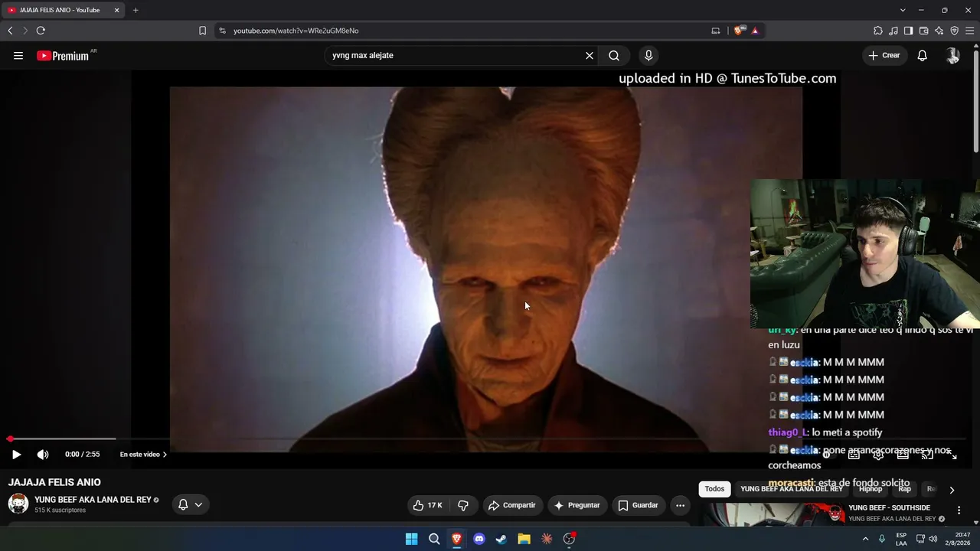Open options for the SOUTHSIDE recommendation
The width and height of the screenshot is (980, 551).
[x=959, y=510]
